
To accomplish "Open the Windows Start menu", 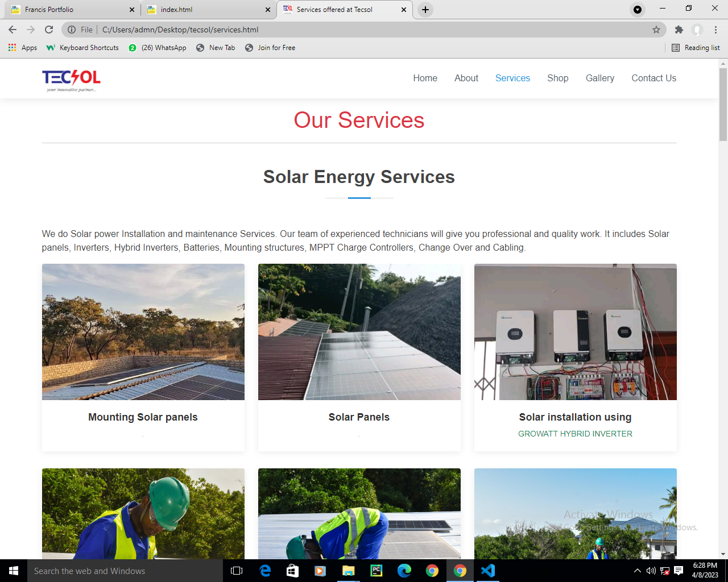I will (14, 571).
